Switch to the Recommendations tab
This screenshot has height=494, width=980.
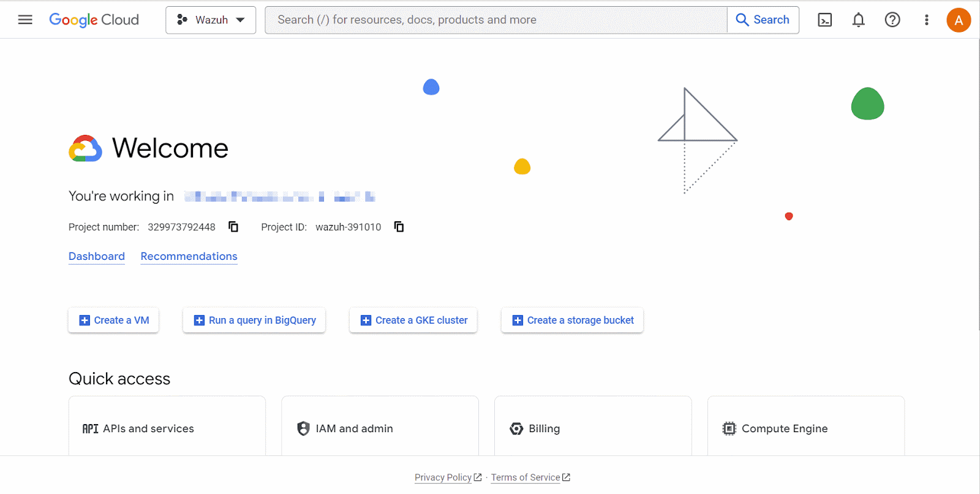[189, 256]
